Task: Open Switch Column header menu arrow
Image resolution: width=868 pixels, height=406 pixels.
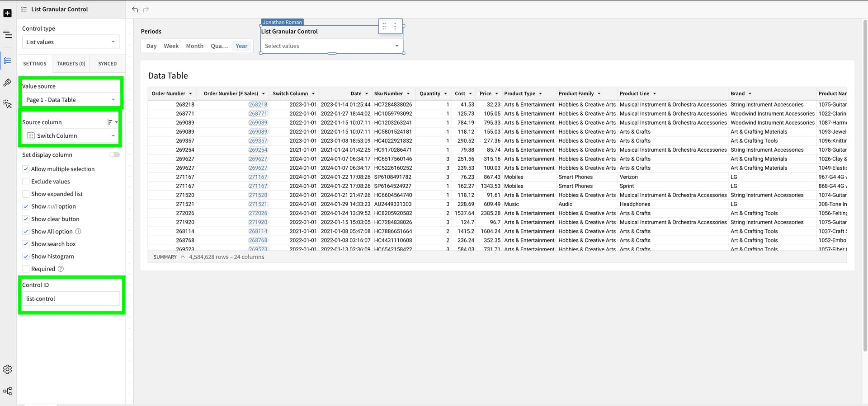Action: [x=313, y=93]
